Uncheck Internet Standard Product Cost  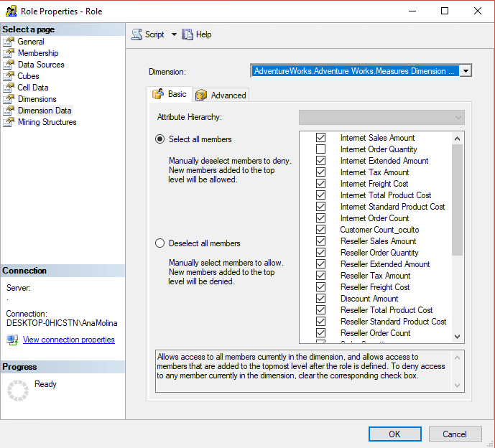point(320,206)
